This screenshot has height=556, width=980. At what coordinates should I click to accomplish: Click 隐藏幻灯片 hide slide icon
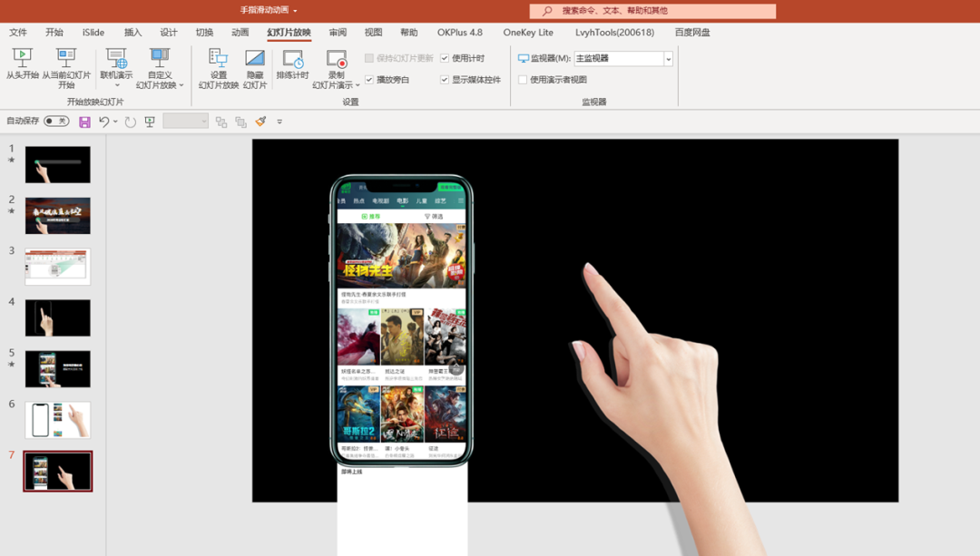(254, 58)
